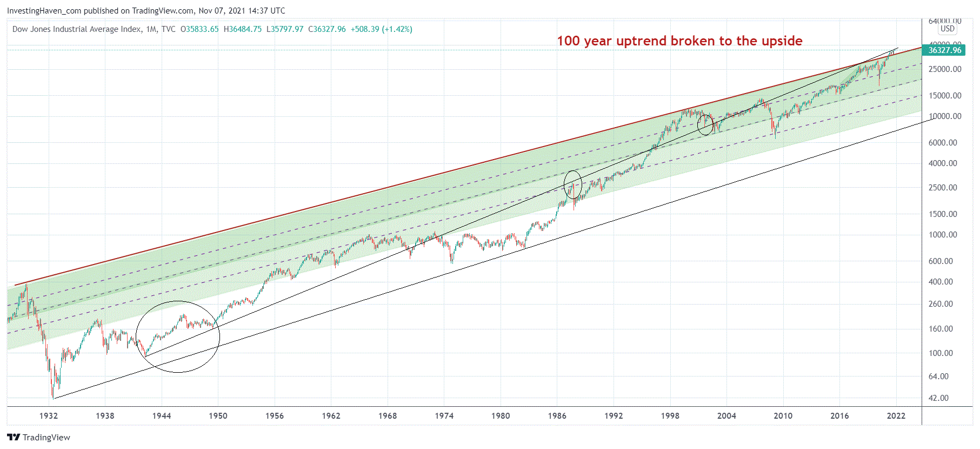980x449 pixels.
Task: Click the 2500.00 price axis label
Action: click(x=943, y=188)
